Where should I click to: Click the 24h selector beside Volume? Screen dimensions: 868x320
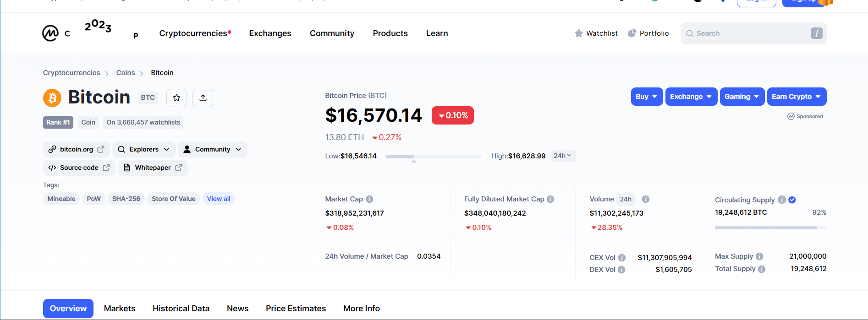(626, 199)
